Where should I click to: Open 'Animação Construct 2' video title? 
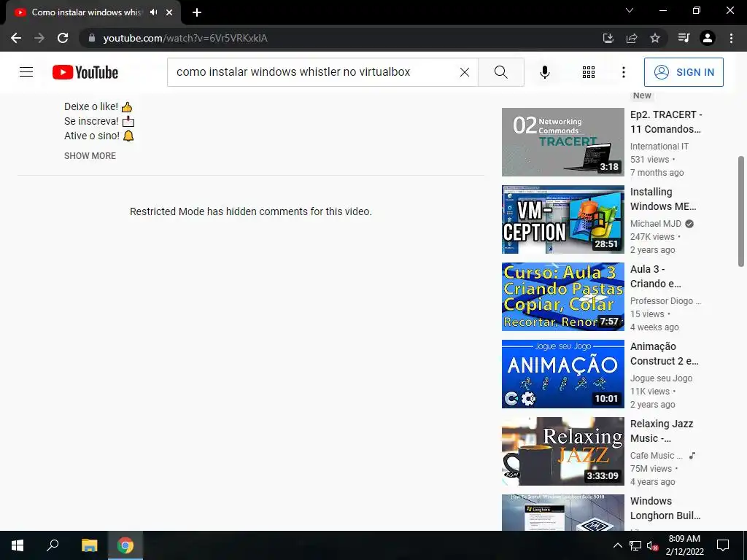664,354
